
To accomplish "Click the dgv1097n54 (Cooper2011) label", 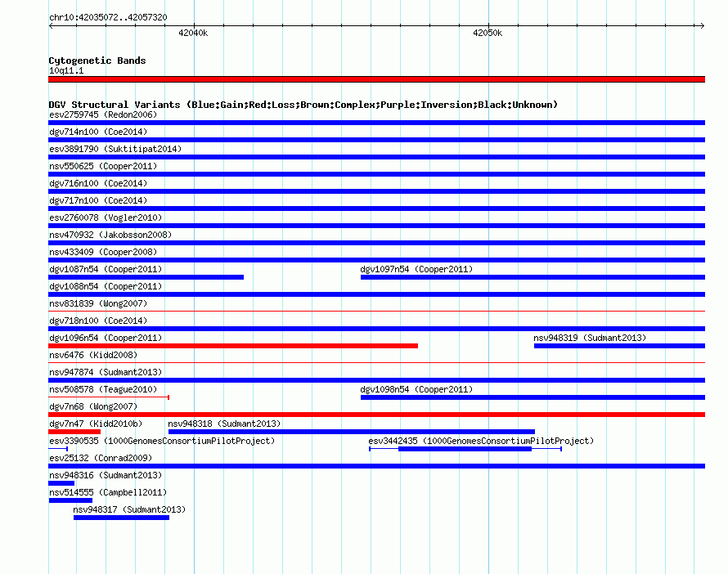I will click(x=416, y=269).
